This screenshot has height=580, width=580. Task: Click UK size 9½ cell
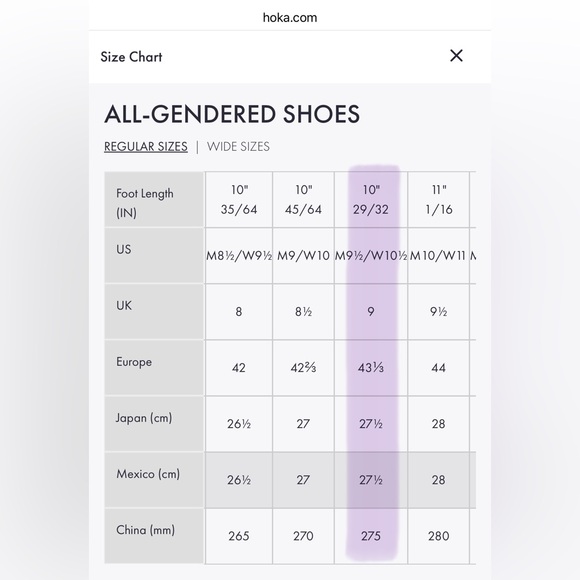[x=439, y=312]
